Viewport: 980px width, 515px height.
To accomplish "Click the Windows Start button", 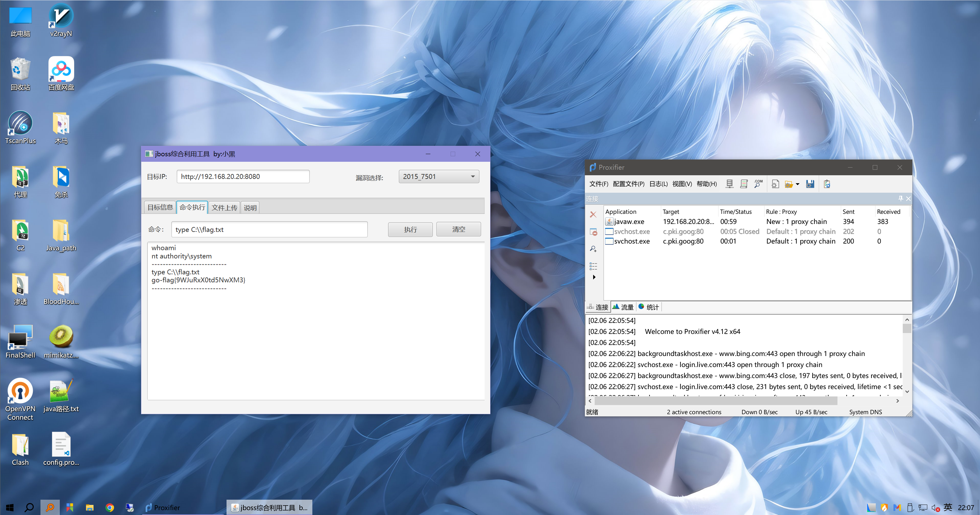I will click(x=10, y=507).
